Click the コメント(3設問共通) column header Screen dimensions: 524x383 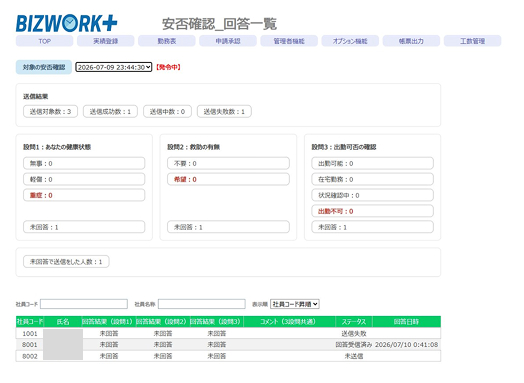coord(289,322)
